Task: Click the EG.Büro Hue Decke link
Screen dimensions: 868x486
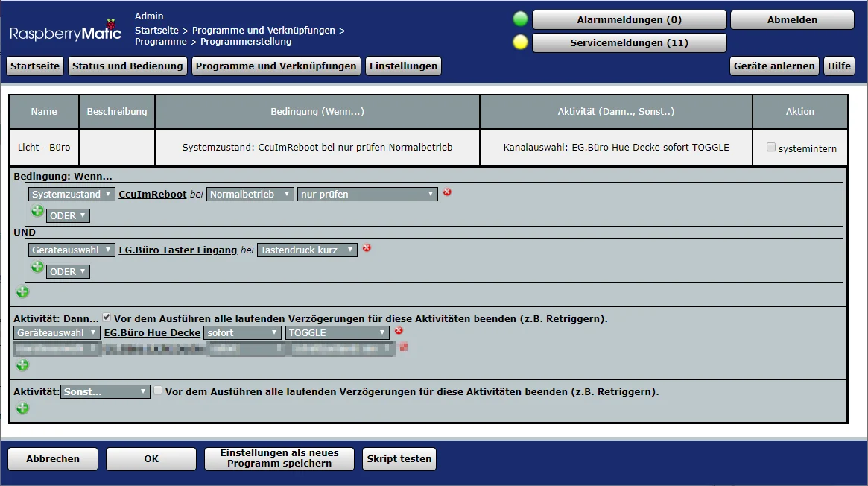Action: tap(152, 332)
